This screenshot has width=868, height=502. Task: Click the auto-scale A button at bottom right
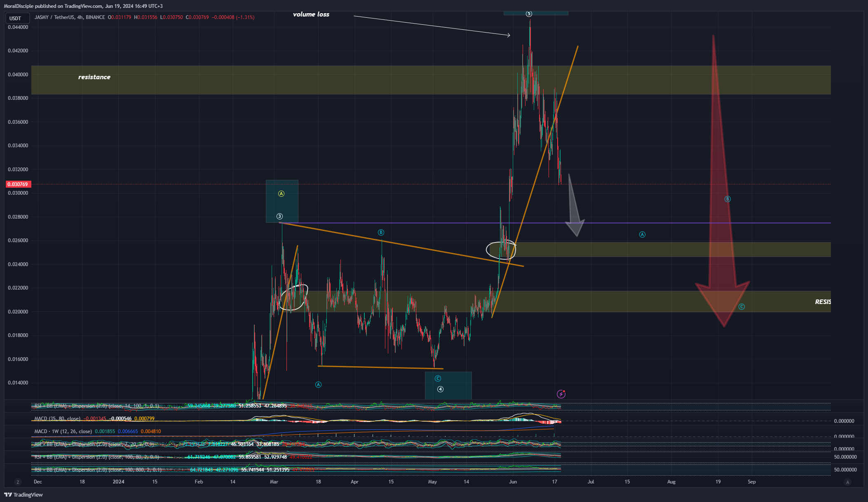847,482
